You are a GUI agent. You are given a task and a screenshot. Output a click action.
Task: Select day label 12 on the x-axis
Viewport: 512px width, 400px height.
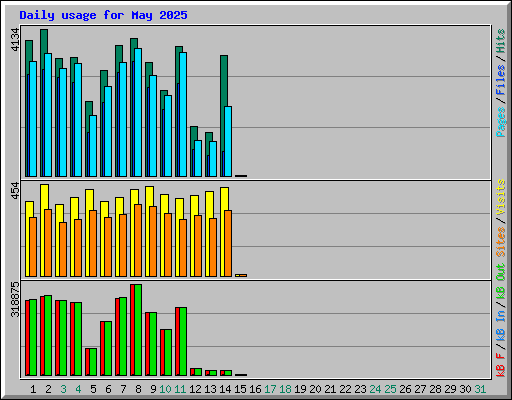coord(195,389)
